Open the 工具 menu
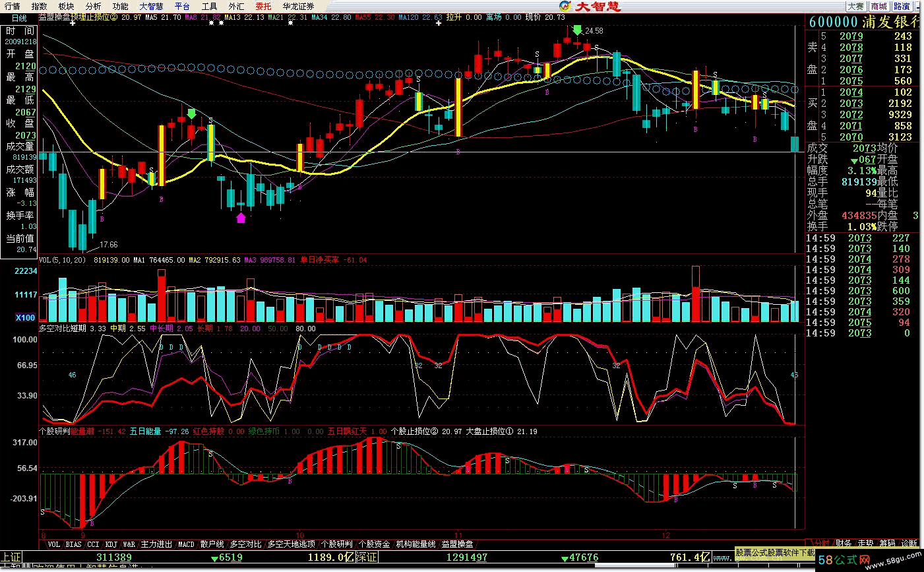This screenshot has width=924, height=572. tap(209, 6)
